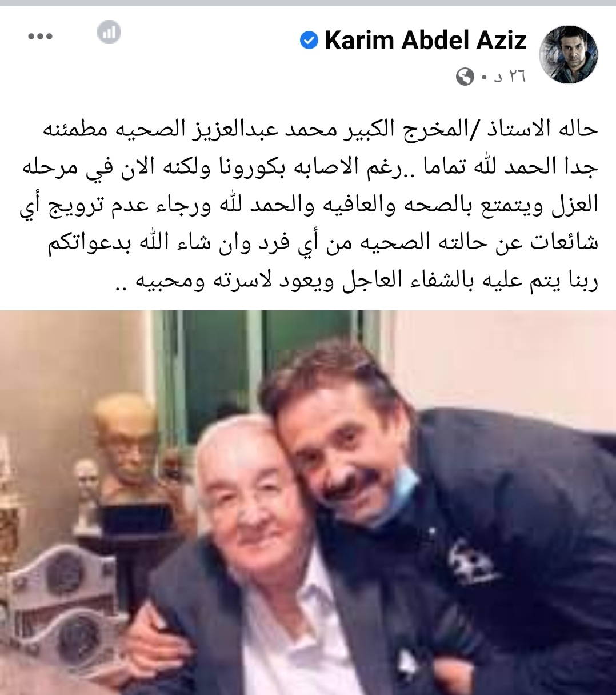
Task: Open Karim Abdel Aziz page name link
Action: click(x=425, y=41)
